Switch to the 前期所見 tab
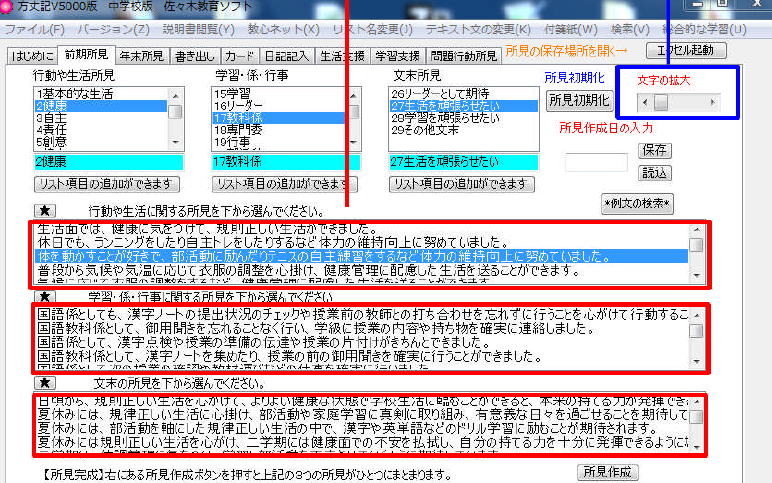 tap(87, 55)
